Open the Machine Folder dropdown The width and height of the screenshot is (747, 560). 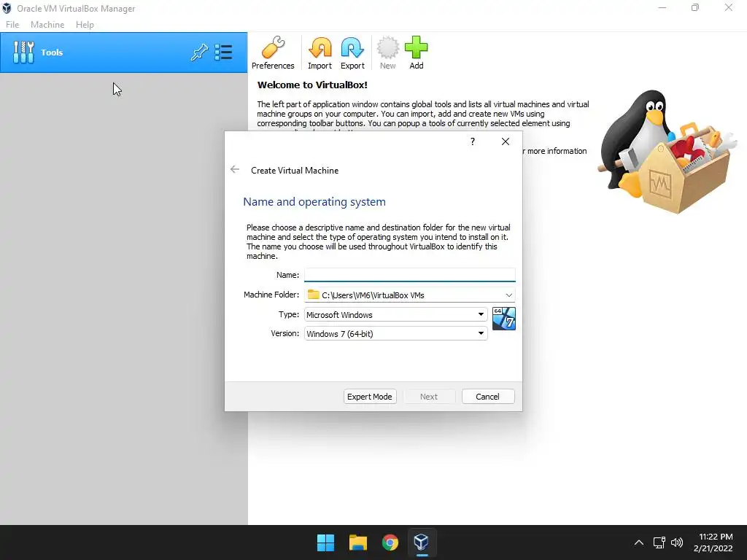(508, 295)
